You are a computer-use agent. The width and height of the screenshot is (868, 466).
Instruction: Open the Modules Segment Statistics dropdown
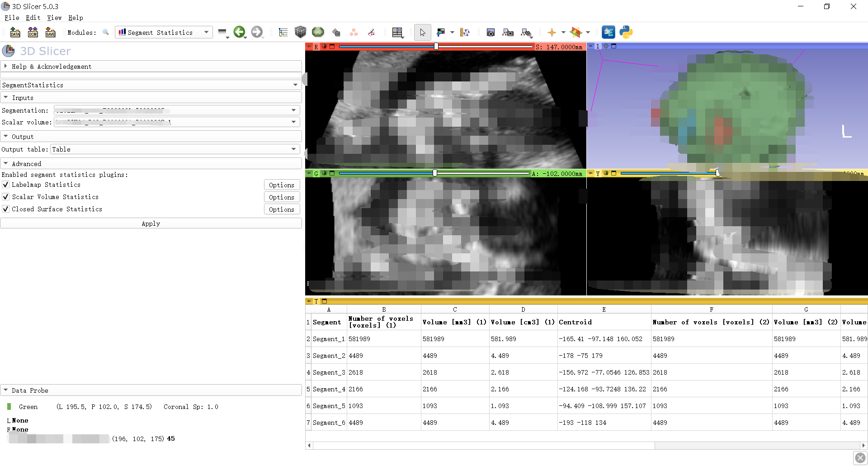click(164, 32)
